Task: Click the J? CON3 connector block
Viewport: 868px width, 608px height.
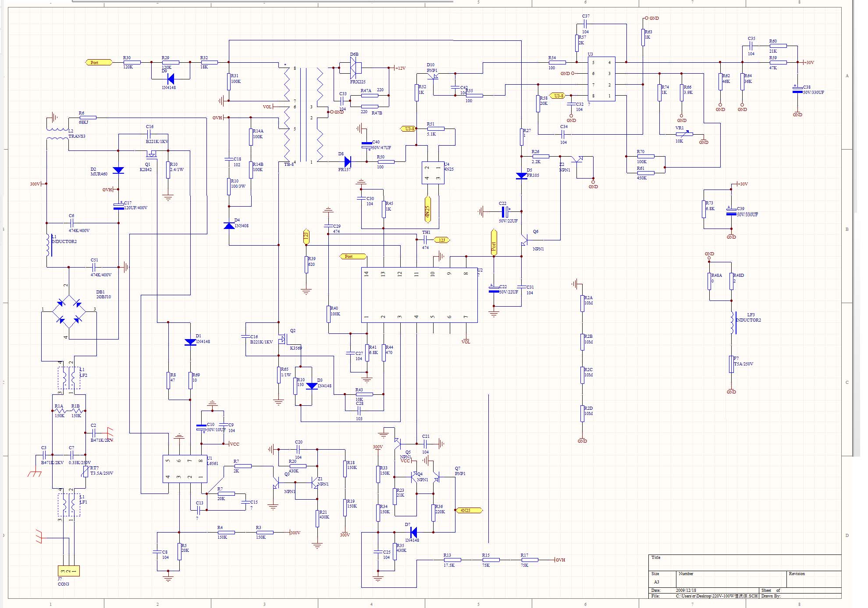Action: click(69, 571)
